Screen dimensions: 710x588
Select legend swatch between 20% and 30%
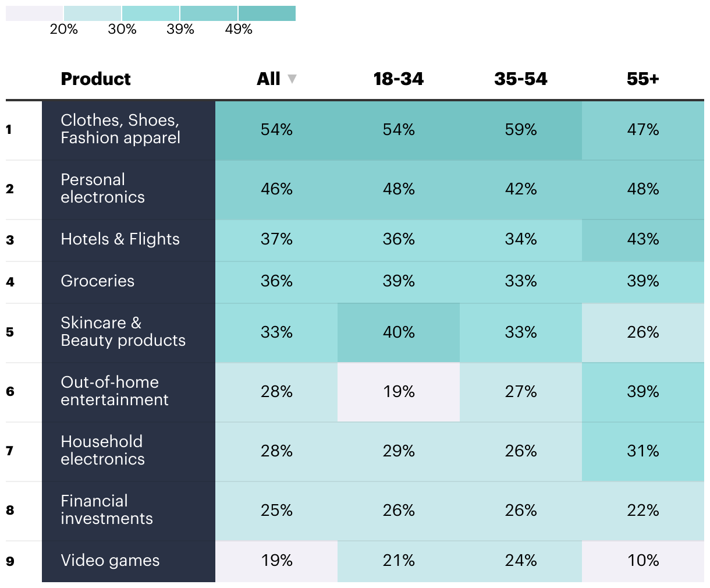point(93,13)
